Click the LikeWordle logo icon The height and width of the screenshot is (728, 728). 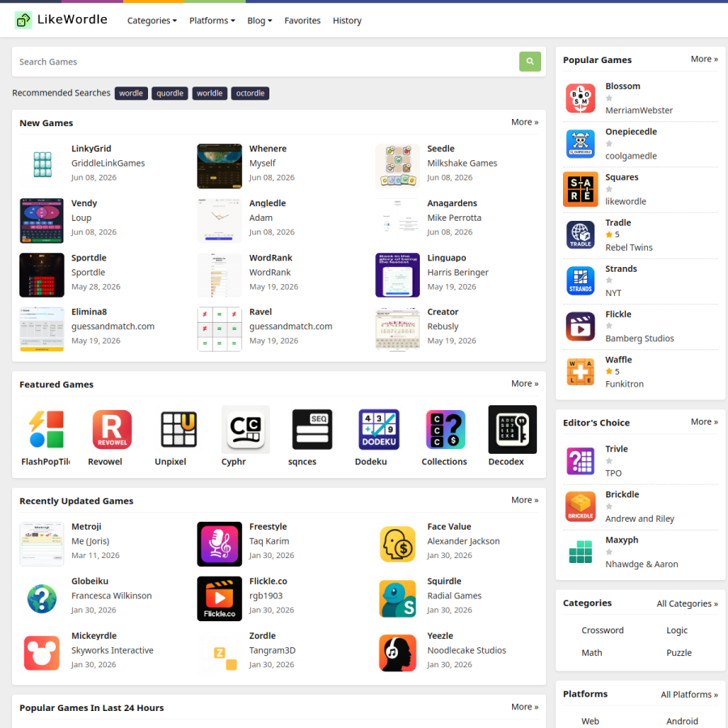click(23, 20)
